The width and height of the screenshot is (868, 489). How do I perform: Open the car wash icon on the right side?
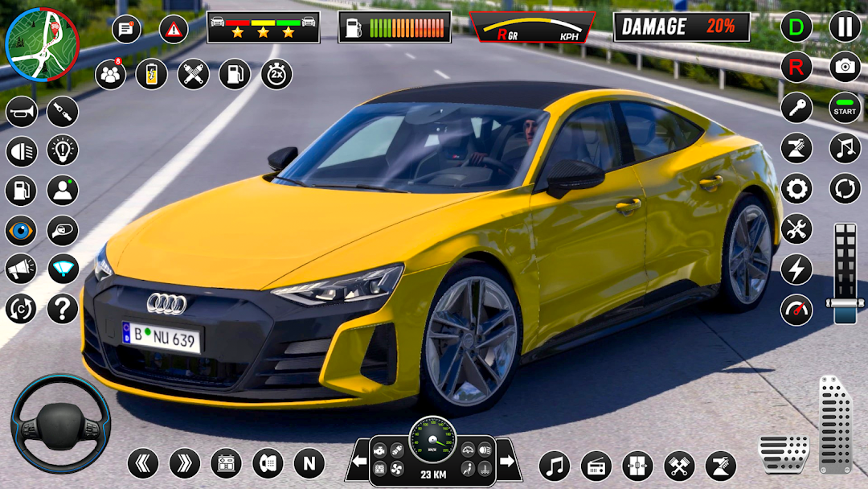[796, 148]
